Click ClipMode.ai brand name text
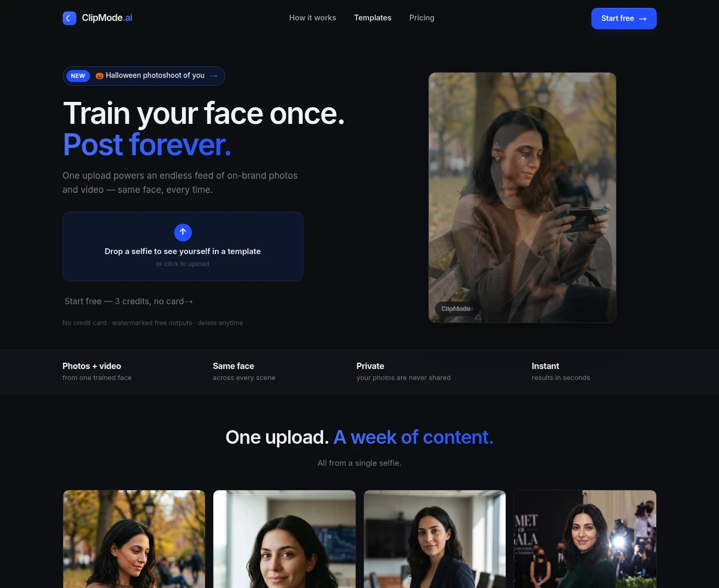The height and width of the screenshot is (588, 719). click(107, 18)
